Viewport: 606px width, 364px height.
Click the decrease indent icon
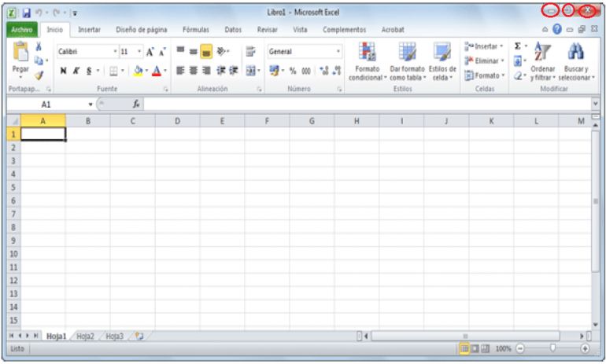coord(220,70)
